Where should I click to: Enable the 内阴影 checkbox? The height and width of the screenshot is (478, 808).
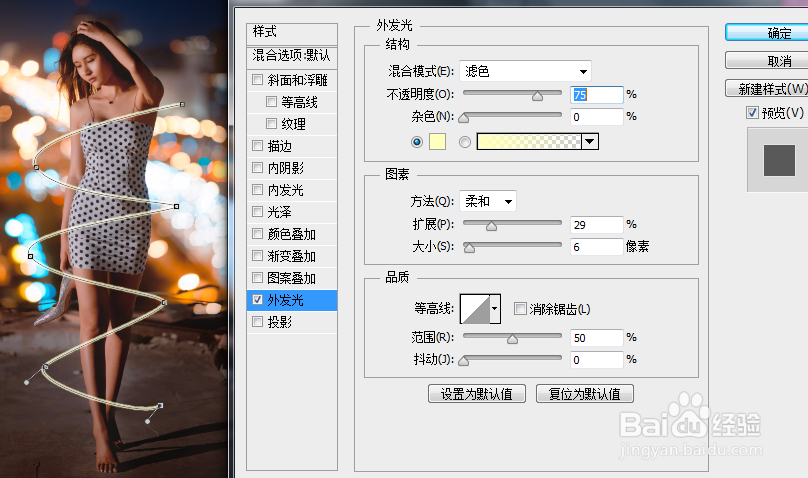pos(257,167)
